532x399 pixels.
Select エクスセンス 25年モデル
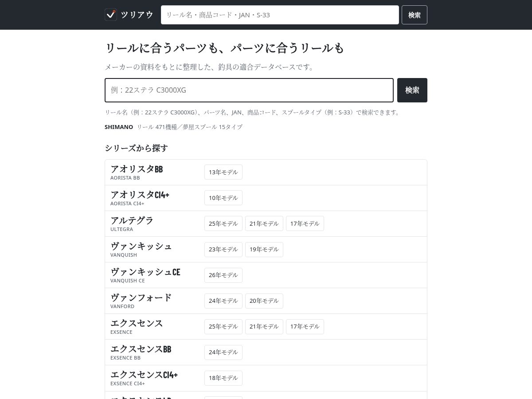[223, 326]
